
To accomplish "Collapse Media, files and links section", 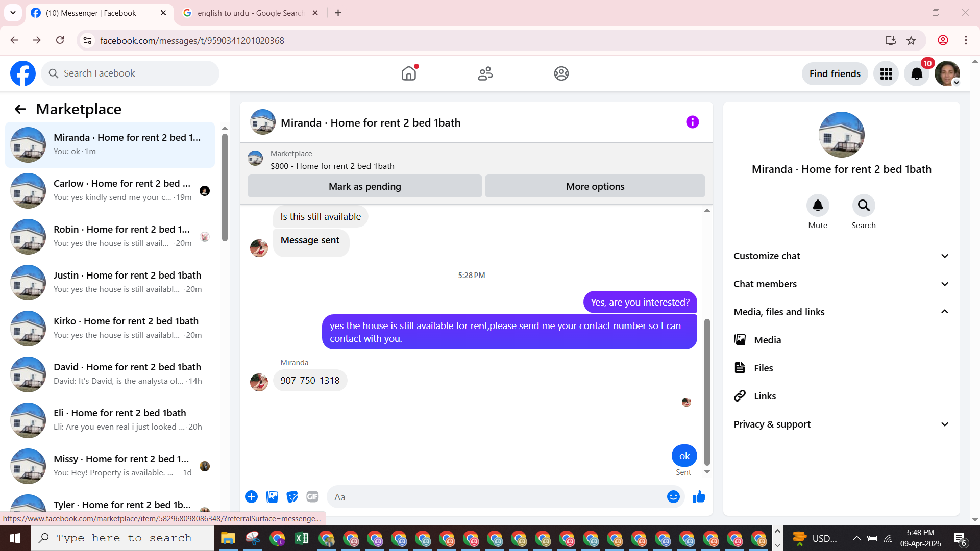I will 842,312.
